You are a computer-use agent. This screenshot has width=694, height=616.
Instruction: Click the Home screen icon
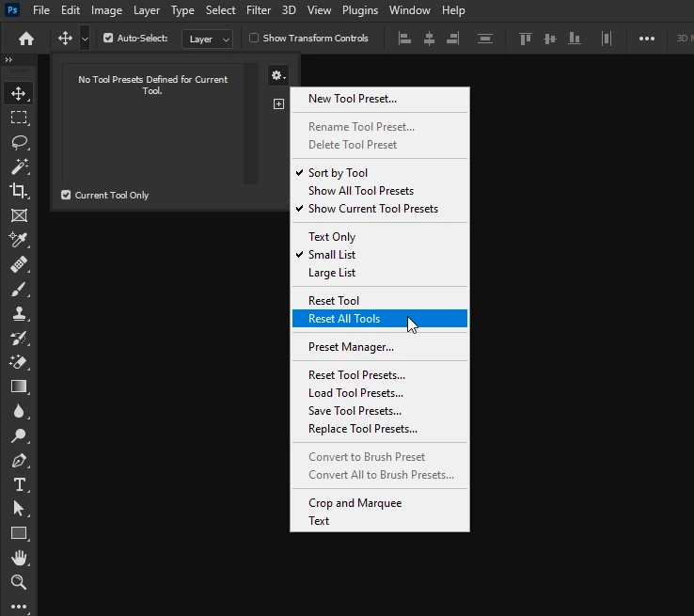point(26,39)
